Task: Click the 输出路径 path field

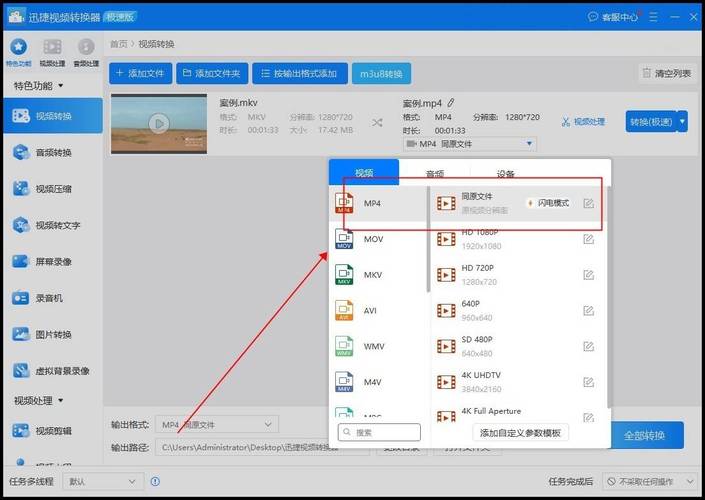Action: [x=262, y=447]
